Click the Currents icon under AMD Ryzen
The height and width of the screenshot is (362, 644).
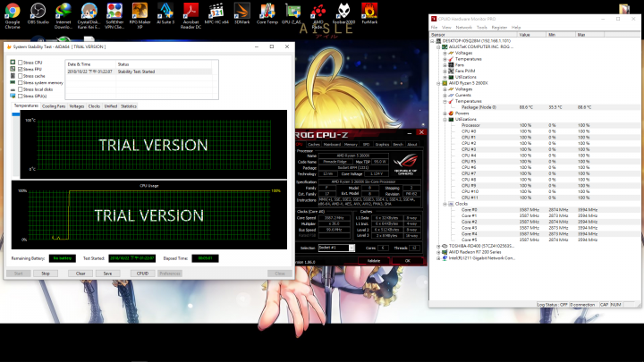point(451,95)
